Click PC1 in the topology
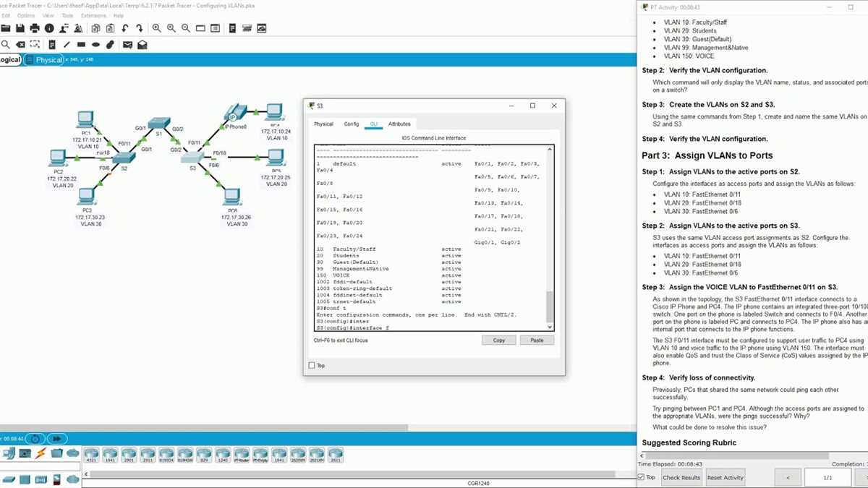The height and width of the screenshot is (488, 868). pyautogui.click(x=85, y=119)
